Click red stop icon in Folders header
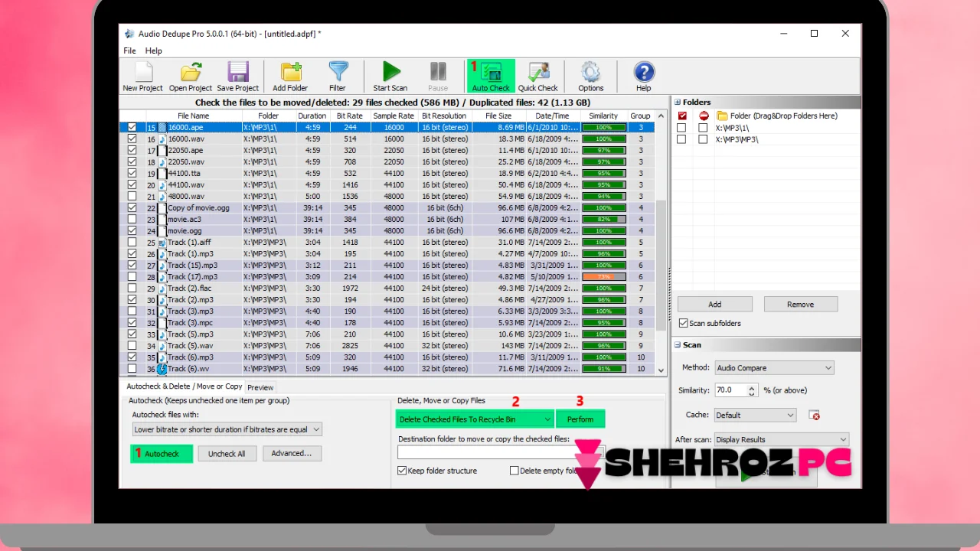This screenshot has height=551, width=980. coord(703,116)
